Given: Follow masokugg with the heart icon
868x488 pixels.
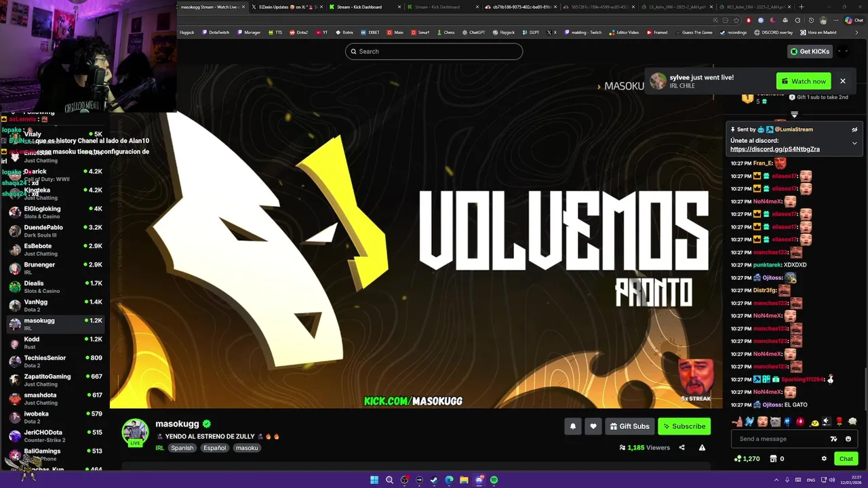Looking at the screenshot, I should coord(593,426).
